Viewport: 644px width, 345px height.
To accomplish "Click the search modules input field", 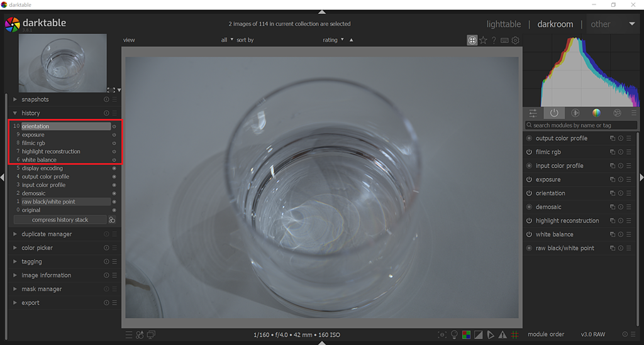I will point(582,126).
